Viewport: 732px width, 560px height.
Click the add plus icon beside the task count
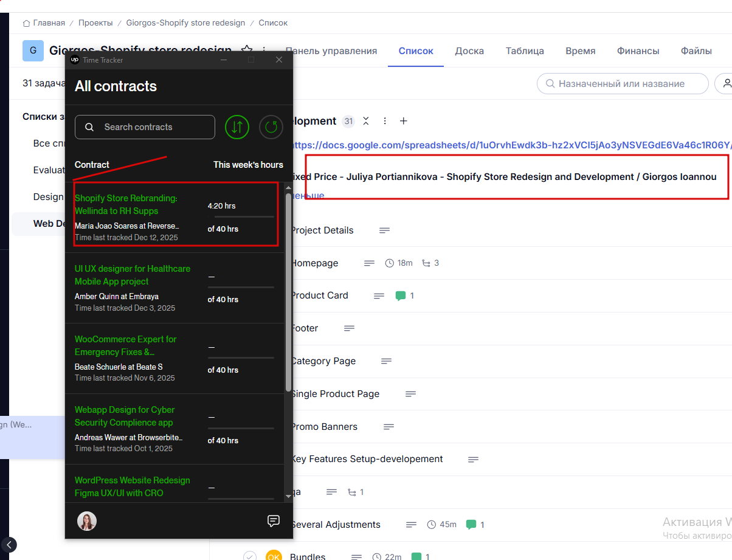[x=403, y=121]
